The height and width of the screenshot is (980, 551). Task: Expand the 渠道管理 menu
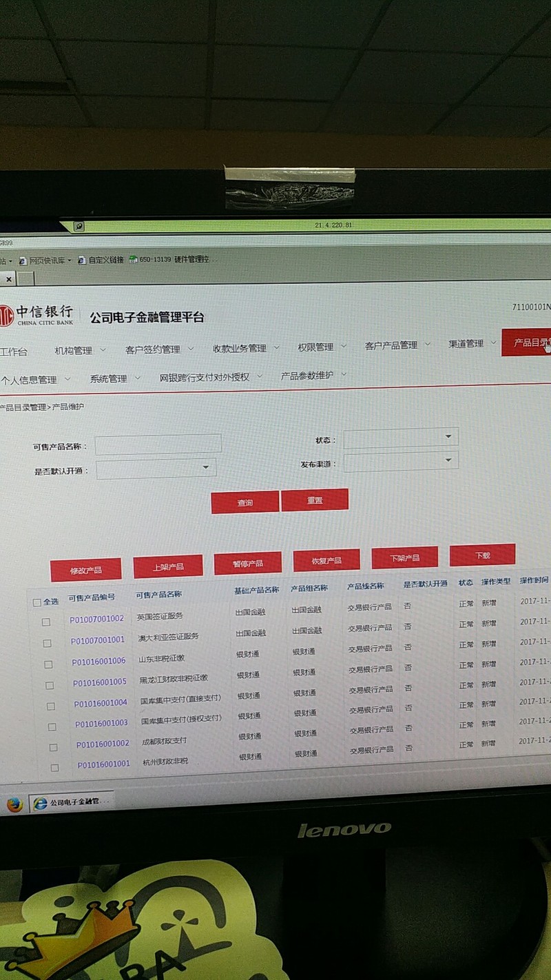click(472, 343)
